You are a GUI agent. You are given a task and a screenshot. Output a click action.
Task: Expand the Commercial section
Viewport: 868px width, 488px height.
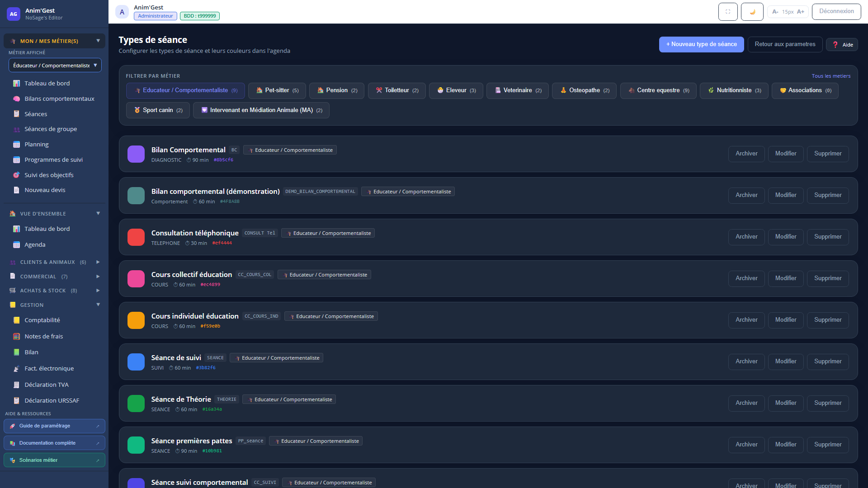[x=54, y=277]
